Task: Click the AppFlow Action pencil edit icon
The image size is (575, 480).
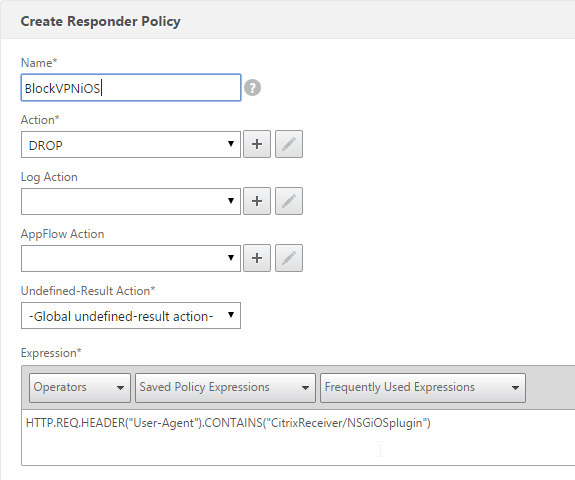Action: (x=289, y=258)
